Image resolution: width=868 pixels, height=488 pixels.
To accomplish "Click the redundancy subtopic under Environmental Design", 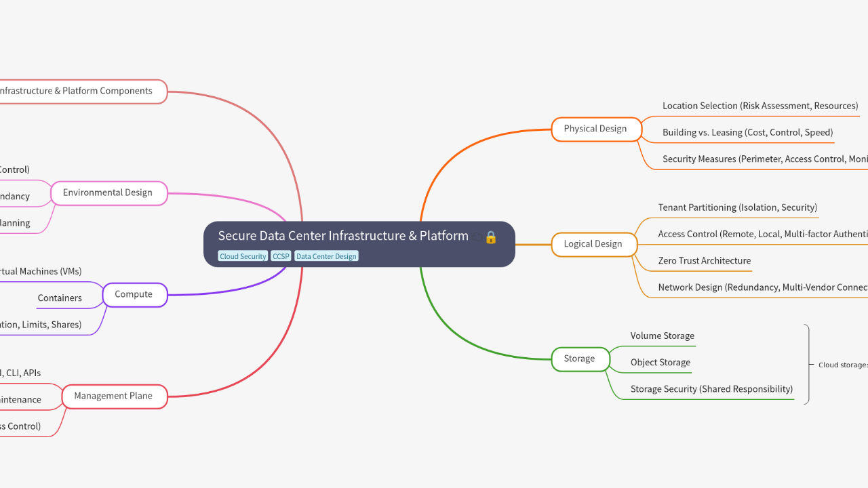I will pos(15,197).
